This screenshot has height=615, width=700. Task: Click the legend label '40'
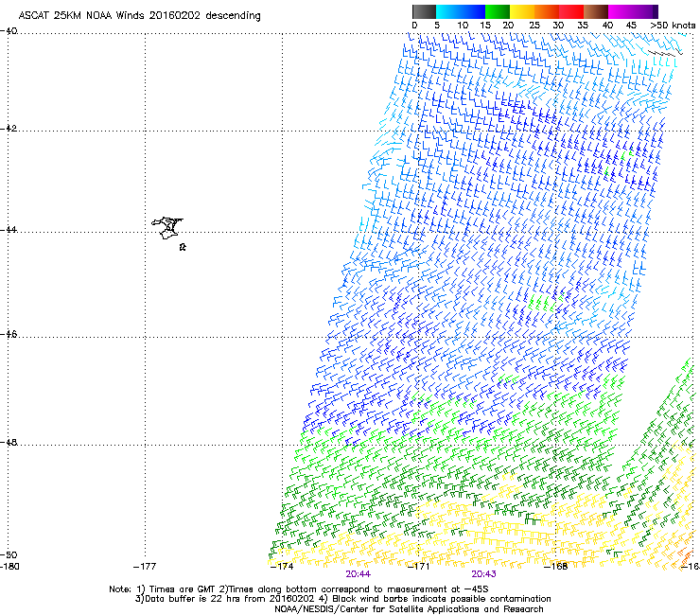click(607, 26)
